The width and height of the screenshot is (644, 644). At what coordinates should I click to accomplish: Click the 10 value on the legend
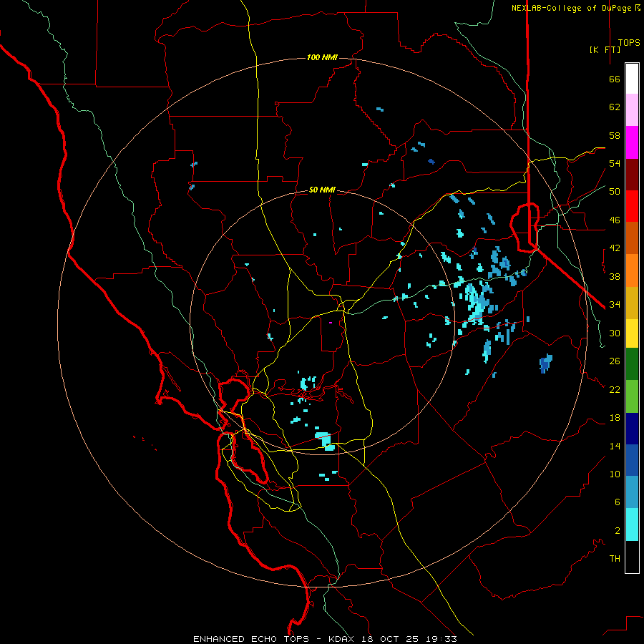pos(615,474)
